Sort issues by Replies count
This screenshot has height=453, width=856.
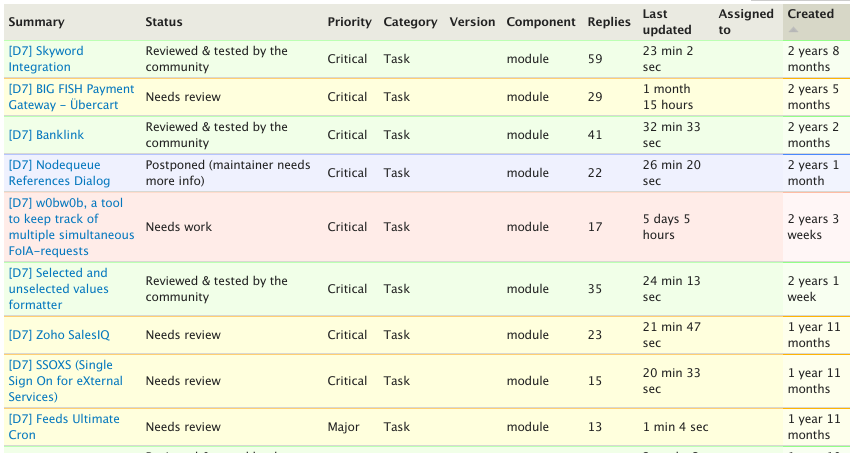609,22
